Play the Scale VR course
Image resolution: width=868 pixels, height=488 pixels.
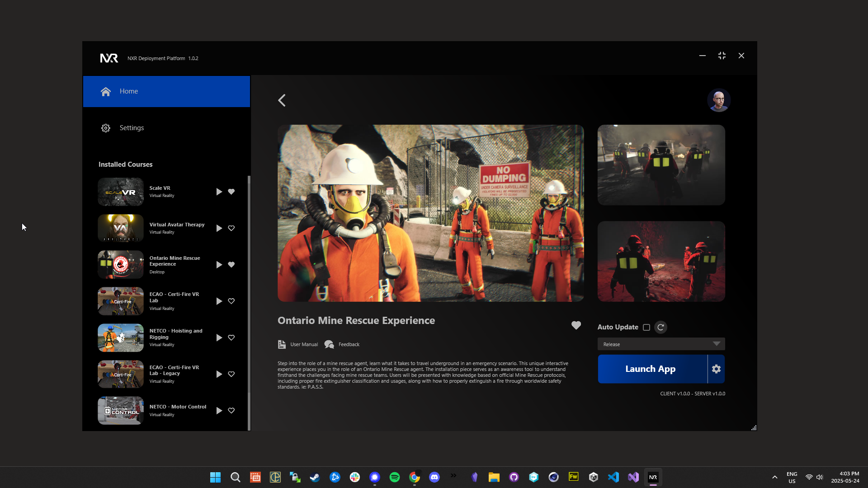(219, 192)
